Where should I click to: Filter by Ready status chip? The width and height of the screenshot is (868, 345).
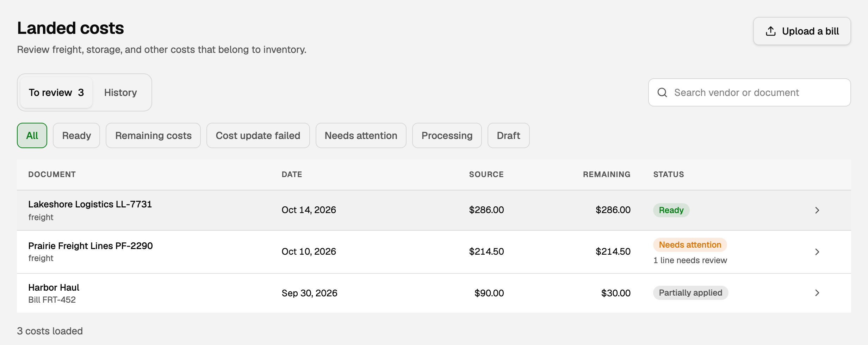(x=76, y=135)
